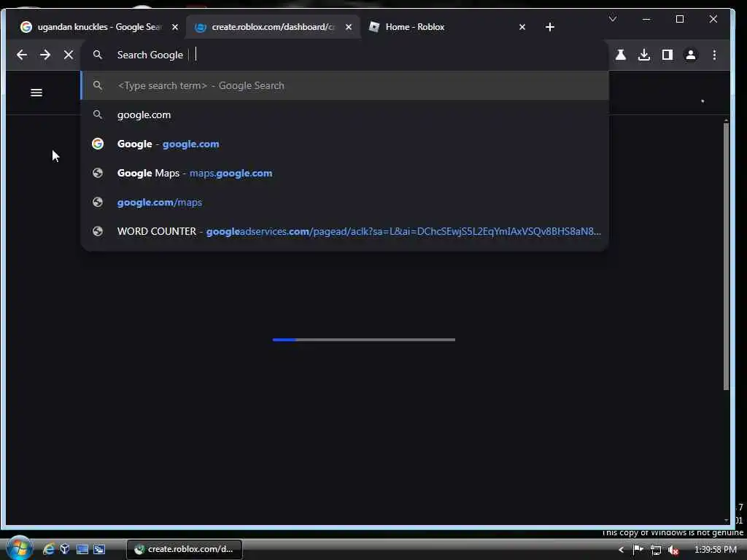Toggle the side panel icon
Viewport: 747px width, 560px height.
[667, 55]
